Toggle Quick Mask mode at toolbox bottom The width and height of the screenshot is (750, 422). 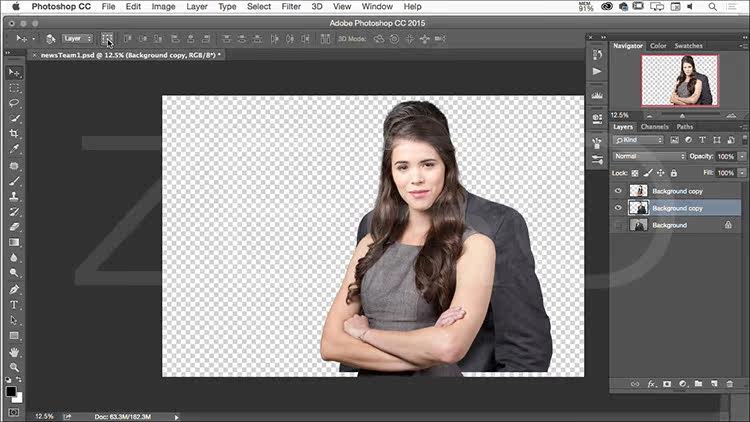tap(14, 412)
